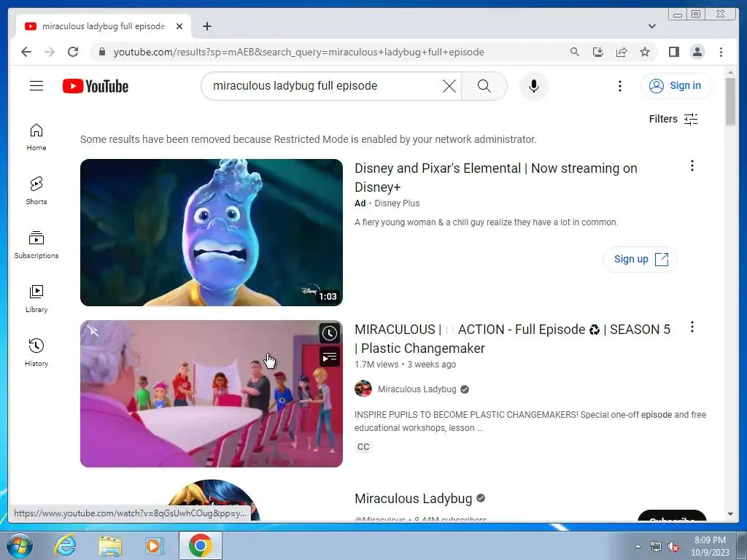The height and width of the screenshot is (560, 747).
Task: Add Plastic Changemaker video to Watch later
Action: click(x=329, y=333)
